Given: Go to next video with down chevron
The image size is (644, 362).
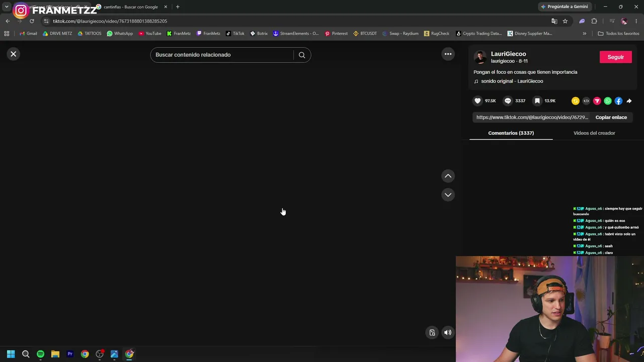Looking at the screenshot, I should (x=448, y=195).
